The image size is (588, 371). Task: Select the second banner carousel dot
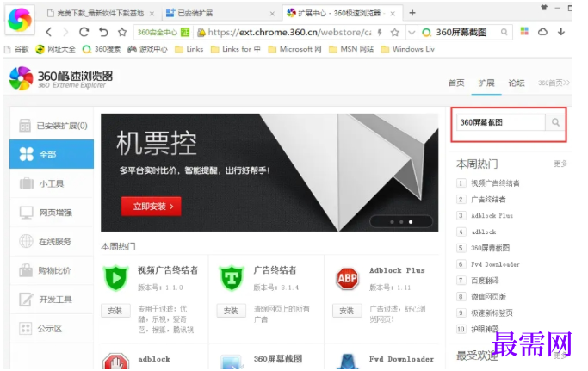coord(401,222)
